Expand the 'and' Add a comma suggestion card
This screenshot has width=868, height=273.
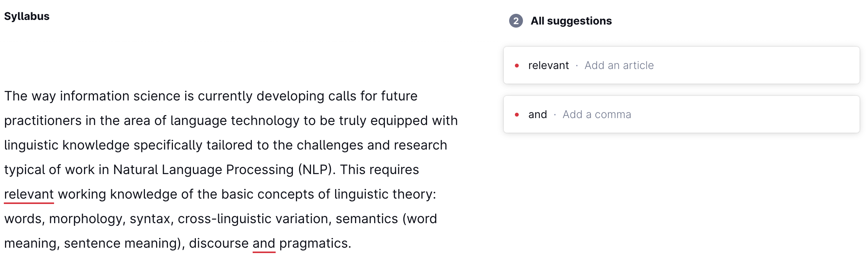(681, 114)
